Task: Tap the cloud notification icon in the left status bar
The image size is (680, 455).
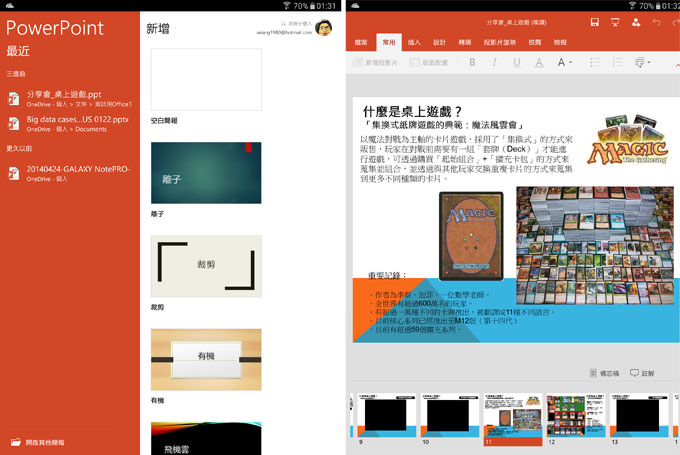Action: (x=10, y=6)
